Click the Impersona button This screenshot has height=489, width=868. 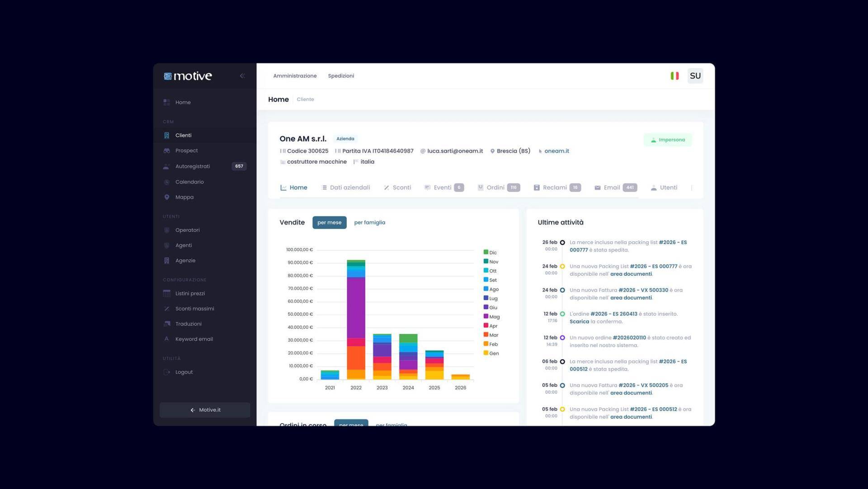tap(668, 139)
